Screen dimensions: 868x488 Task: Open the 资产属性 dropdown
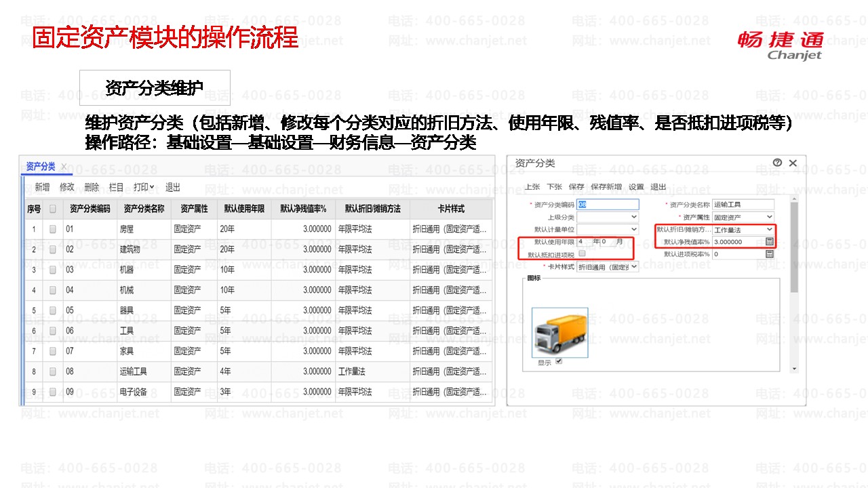[x=743, y=217]
